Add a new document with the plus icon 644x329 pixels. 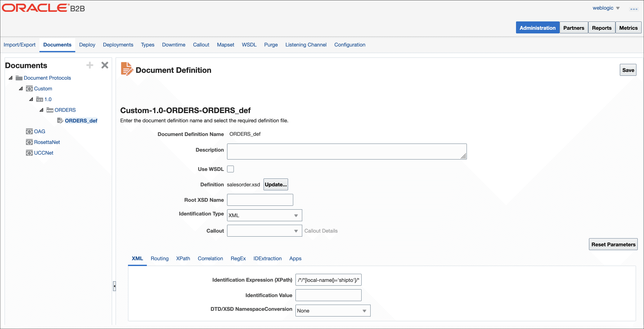(x=90, y=65)
